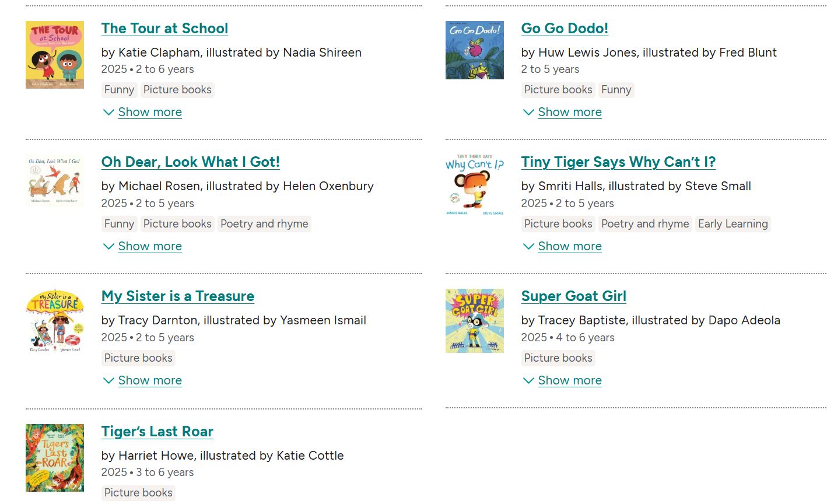827x504 pixels.
Task: Select the Early Learning tag
Action: 733,224
